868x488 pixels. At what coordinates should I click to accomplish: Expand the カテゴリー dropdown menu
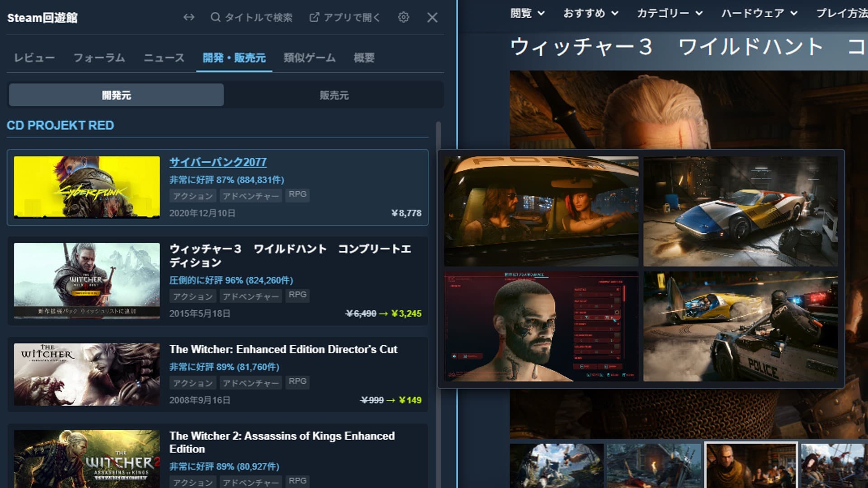[x=670, y=14]
